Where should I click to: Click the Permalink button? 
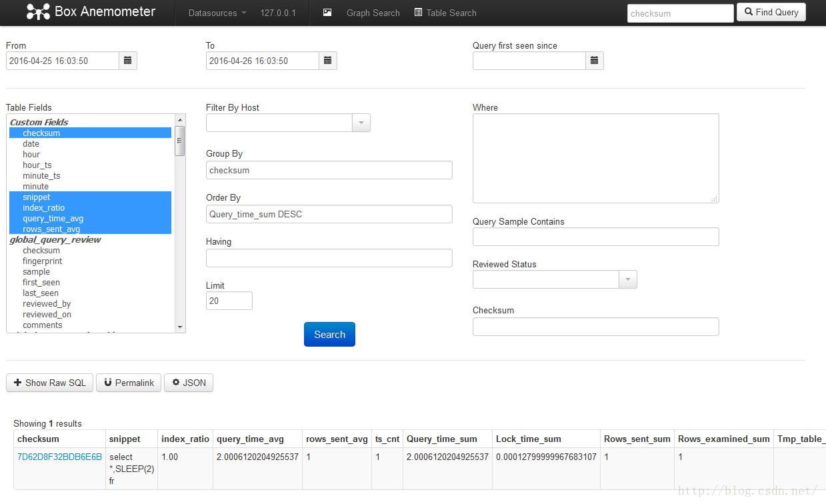[129, 383]
